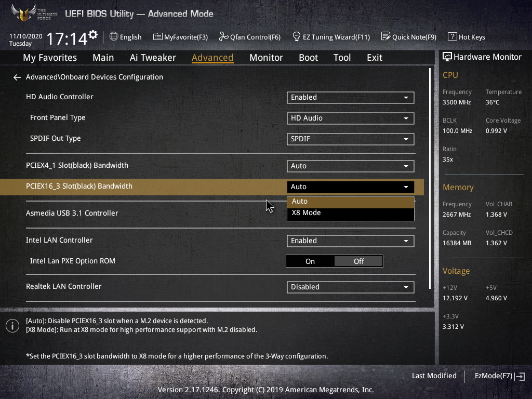Click the Memory heading in Hardware Monitor
Image resolution: width=532 pixels, height=399 pixels.
pyautogui.click(x=458, y=187)
